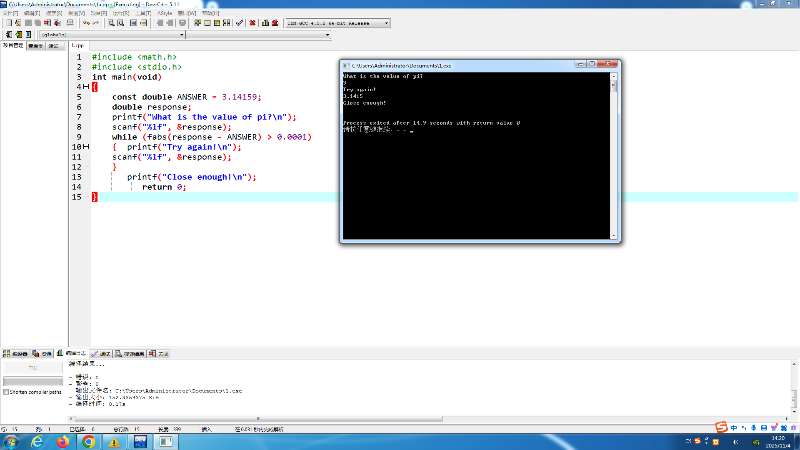Click the Windows Start button
This screenshot has height=450, width=800.
pos(10,442)
